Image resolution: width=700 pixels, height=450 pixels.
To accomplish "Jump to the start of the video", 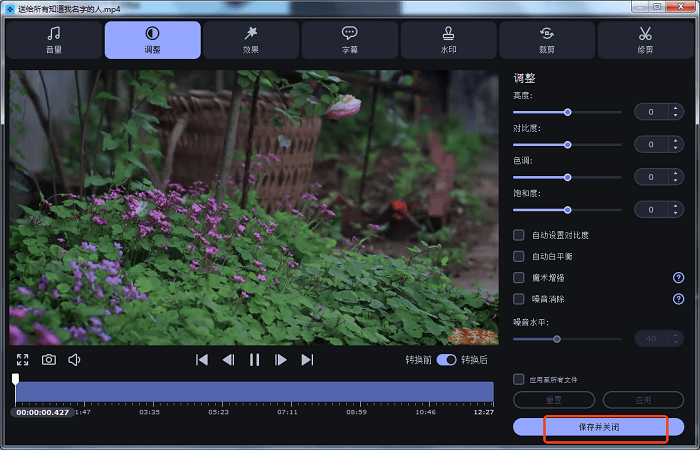I will [x=202, y=360].
